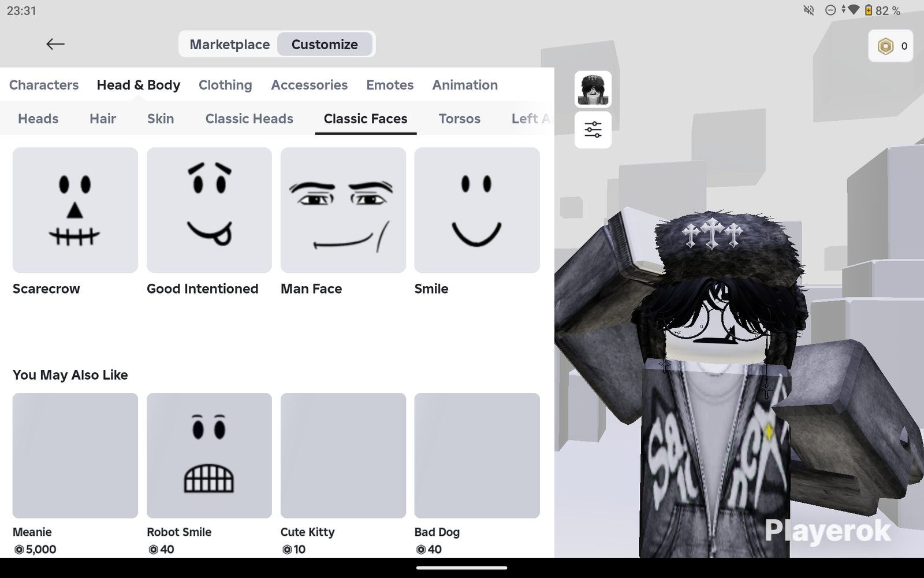
Task: Switch to the Marketplace view
Action: (x=229, y=45)
